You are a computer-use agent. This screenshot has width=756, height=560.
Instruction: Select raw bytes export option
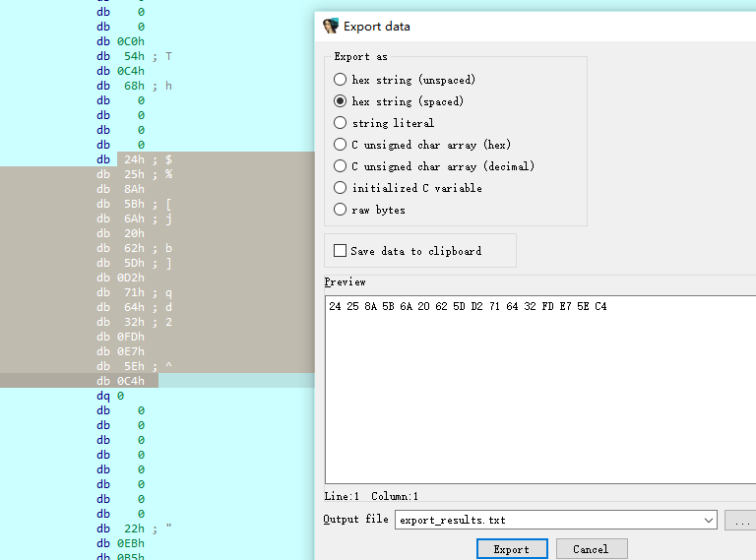coord(341,210)
